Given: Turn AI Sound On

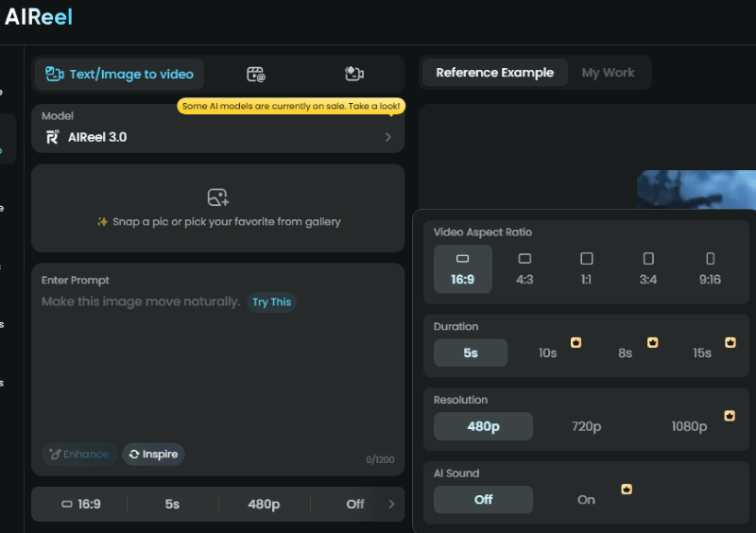Looking at the screenshot, I should (x=586, y=500).
